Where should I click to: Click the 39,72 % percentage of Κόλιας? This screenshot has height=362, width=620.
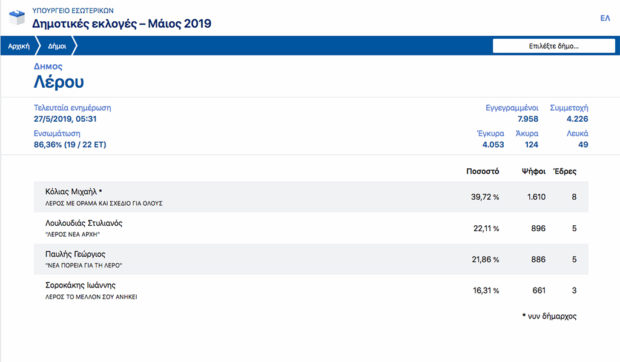pyautogui.click(x=485, y=197)
